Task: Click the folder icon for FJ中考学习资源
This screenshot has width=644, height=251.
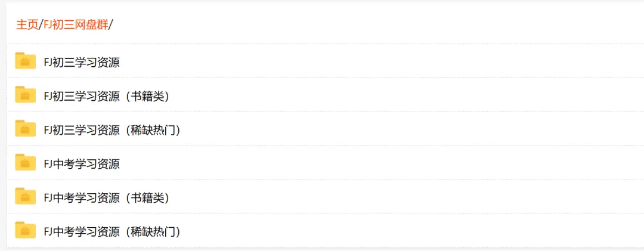Action: point(25,162)
